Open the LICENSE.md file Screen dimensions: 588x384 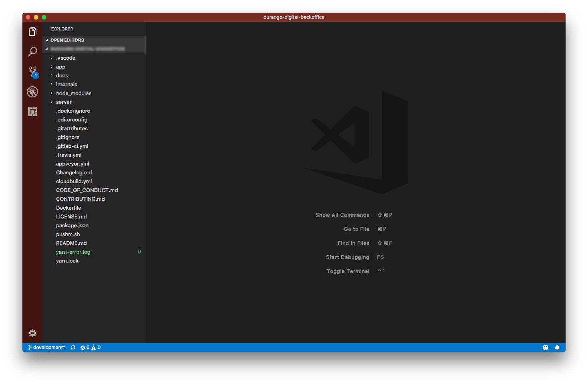click(94, 217)
